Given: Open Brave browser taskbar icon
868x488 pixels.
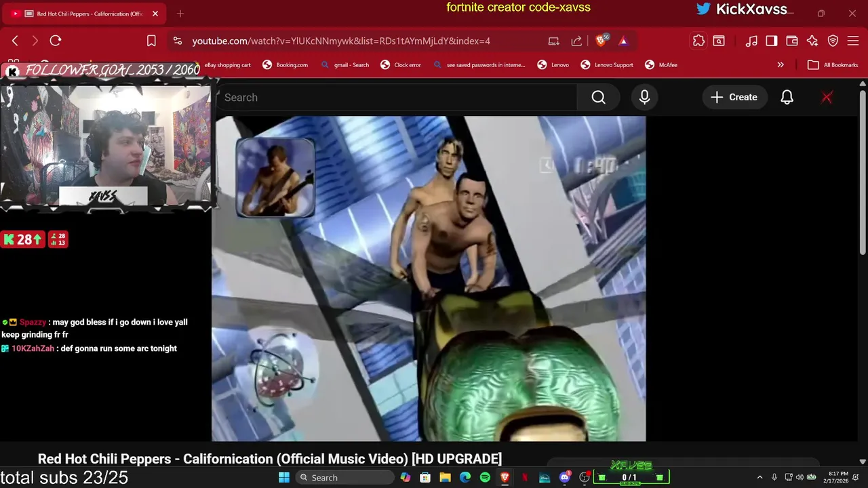Looking at the screenshot, I should point(505,478).
